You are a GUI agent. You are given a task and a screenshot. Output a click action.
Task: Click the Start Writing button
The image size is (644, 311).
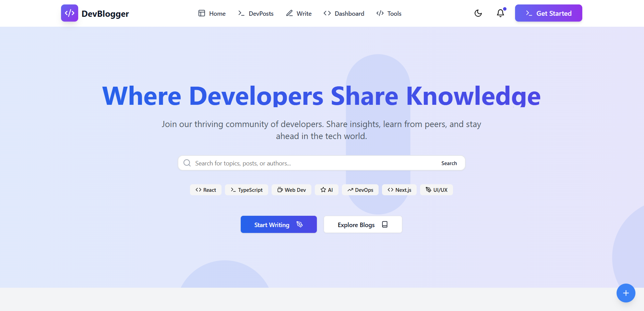tap(279, 224)
